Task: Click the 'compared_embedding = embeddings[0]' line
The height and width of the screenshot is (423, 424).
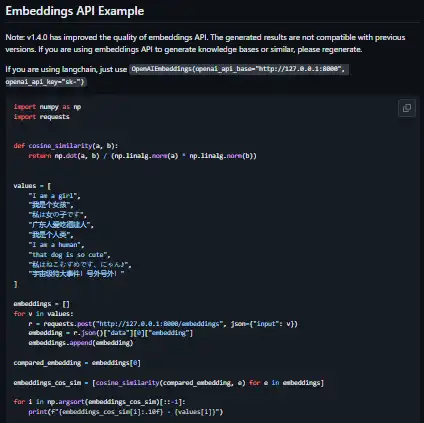Action: tap(77, 363)
